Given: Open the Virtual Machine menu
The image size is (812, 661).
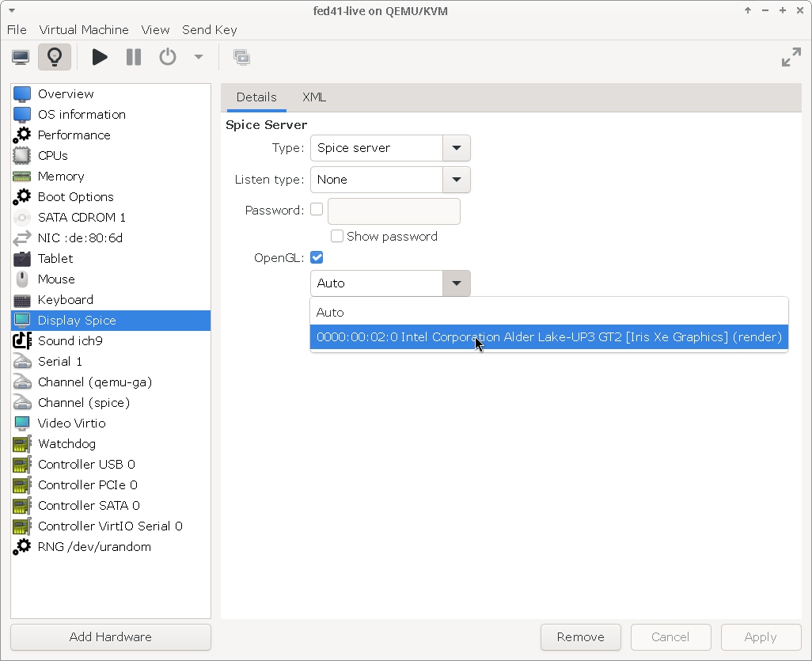Looking at the screenshot, I should click(x=84, y=30).
